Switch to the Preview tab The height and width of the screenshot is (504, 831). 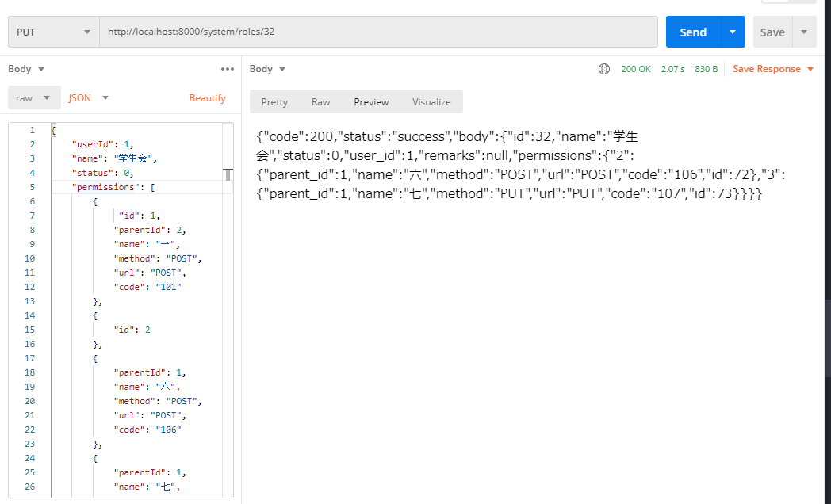click(371, 101)
